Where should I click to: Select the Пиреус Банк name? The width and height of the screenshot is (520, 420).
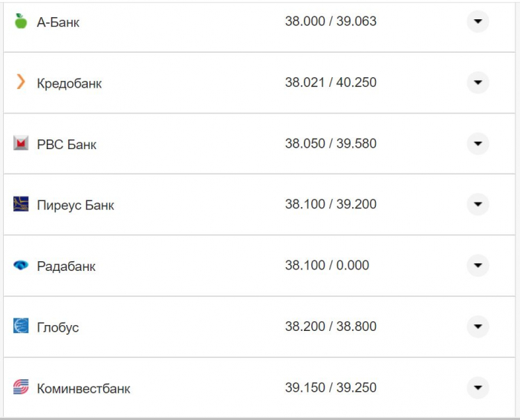75,205
